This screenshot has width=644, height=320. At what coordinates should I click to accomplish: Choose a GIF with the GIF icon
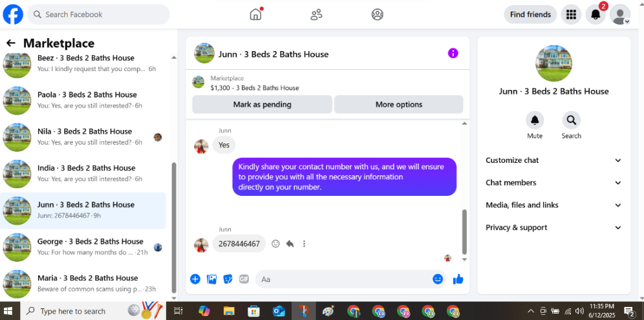[244, 279]
